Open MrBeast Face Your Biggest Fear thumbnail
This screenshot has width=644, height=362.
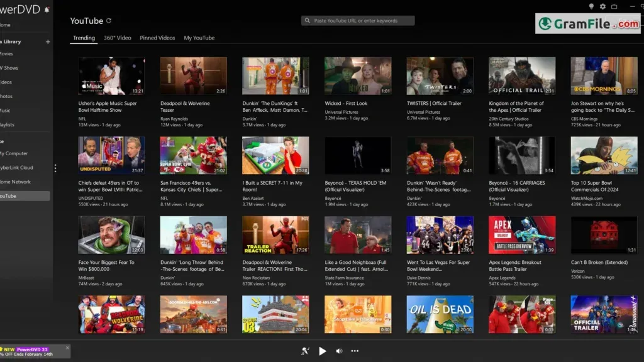point(111,235)
